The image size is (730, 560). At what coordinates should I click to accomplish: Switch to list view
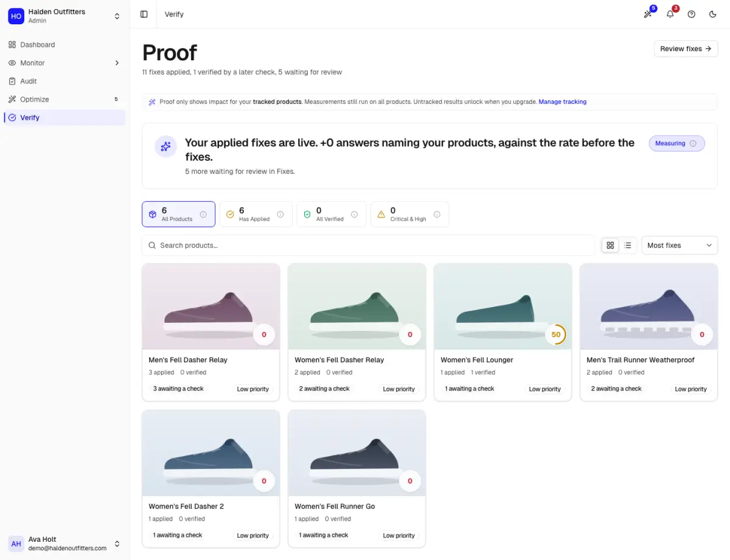click(628, 245)
